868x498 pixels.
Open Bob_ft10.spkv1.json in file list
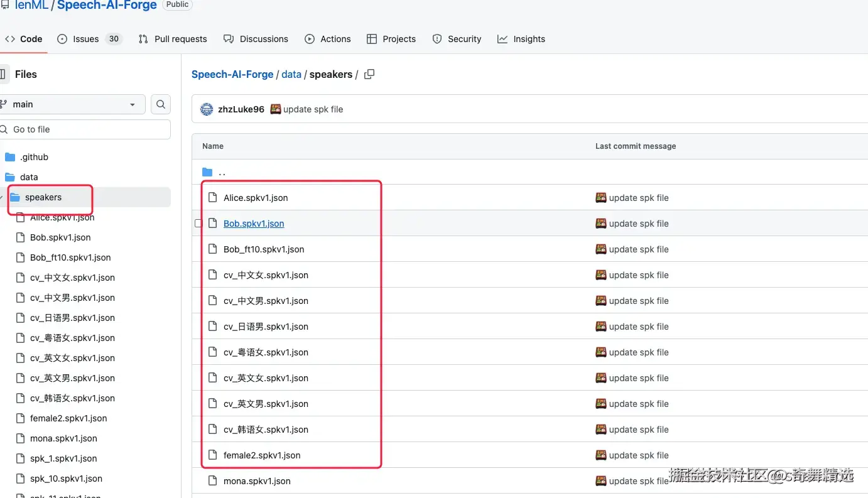coord(264,249)
